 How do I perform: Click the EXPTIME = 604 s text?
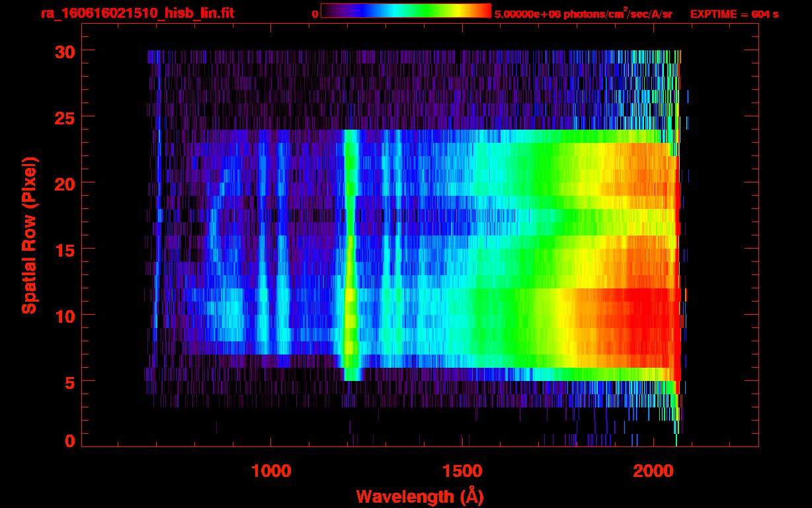pos(734,14)
